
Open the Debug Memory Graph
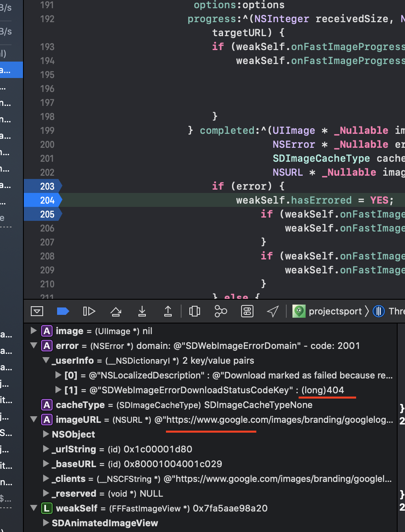click(x=221, y=311)
